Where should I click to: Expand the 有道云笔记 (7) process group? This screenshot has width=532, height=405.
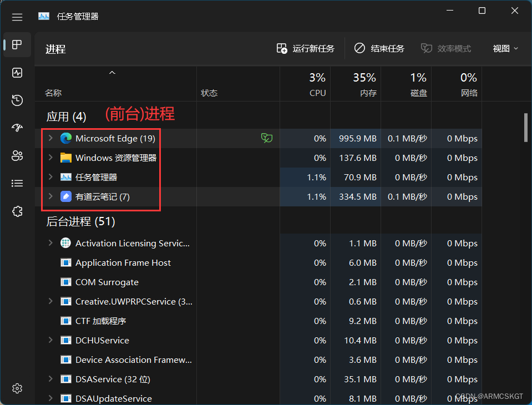[x=50, y=196]
